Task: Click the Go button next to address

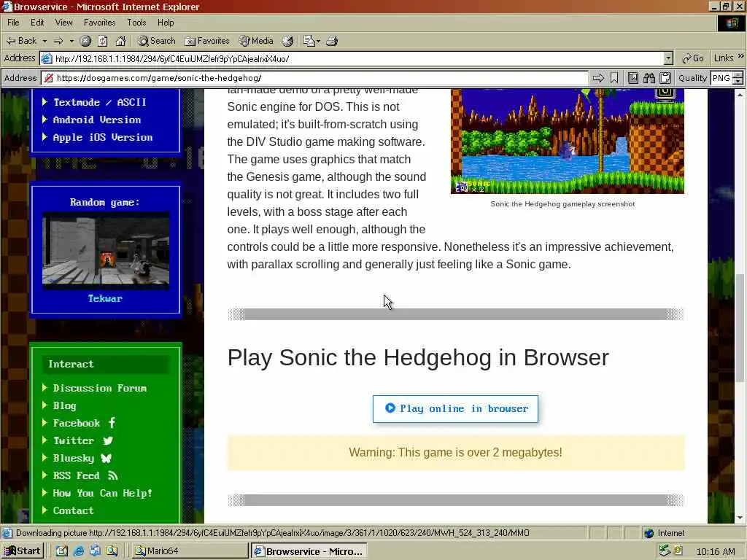Action: tap(693, 58)
